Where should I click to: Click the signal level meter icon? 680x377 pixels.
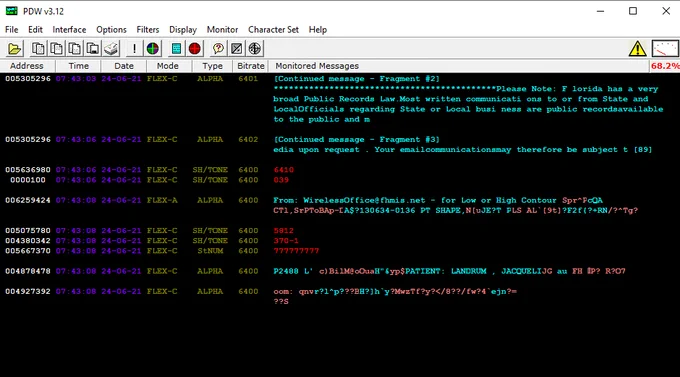point(665,49)
